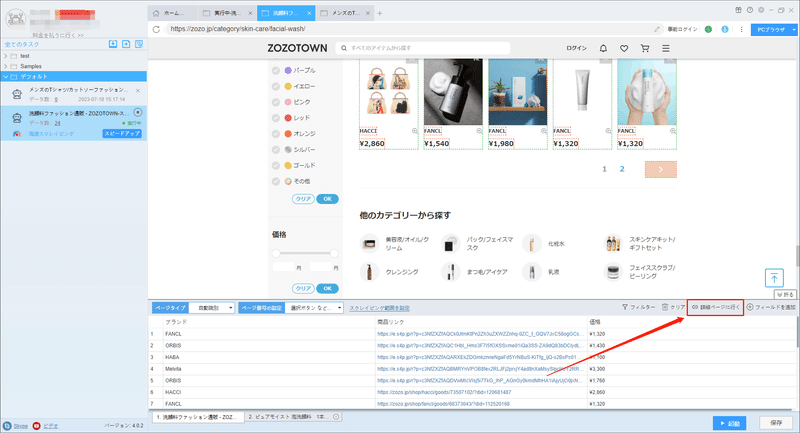This screenshot has height=433, width=800.
Task: Click the URL address bar
Action: pos(408,29)
